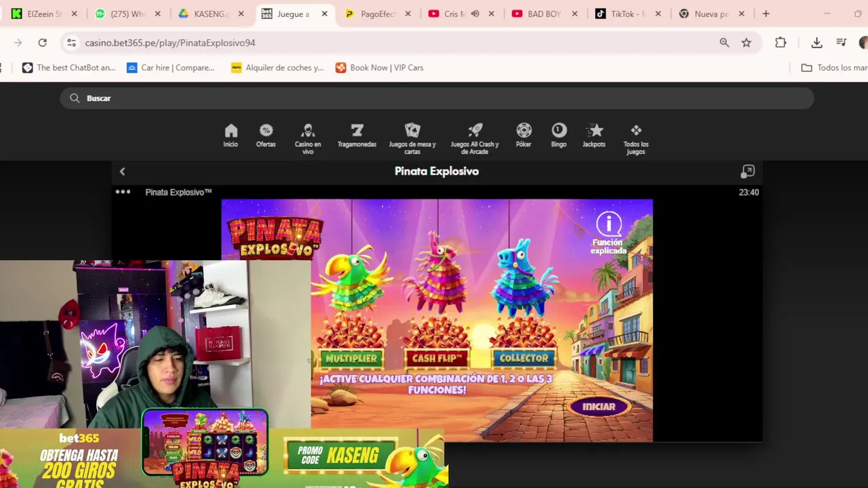View site information icon in address bar
This screenshot has height=488, width=868.
(x=71, y=43)
